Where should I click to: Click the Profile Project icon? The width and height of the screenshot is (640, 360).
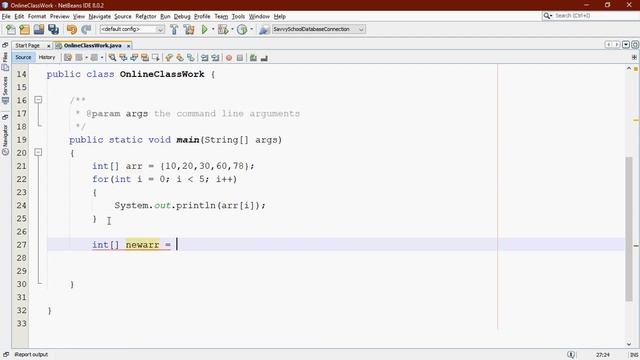point(242,29)
